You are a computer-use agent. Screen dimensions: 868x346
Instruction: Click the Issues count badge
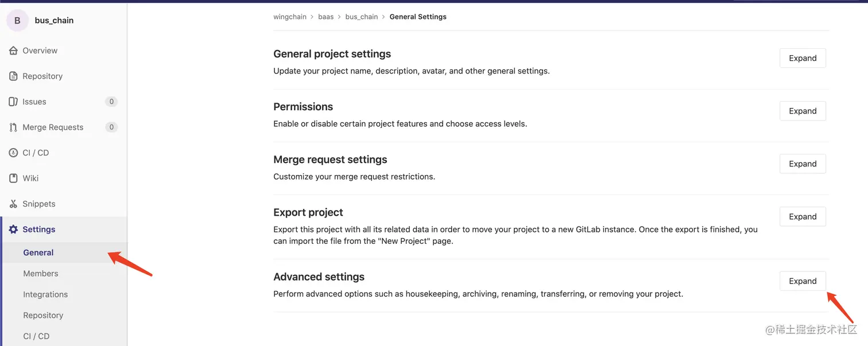pos(111,102)
